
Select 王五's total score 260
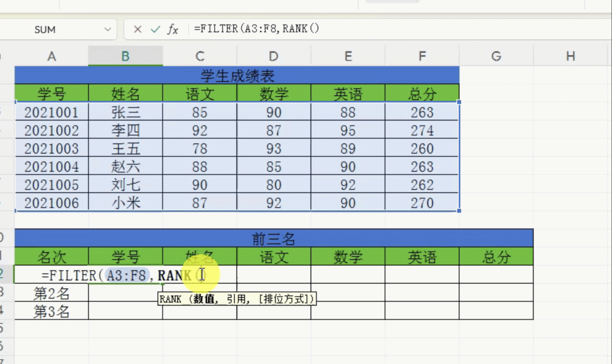(x=422, y=149)
